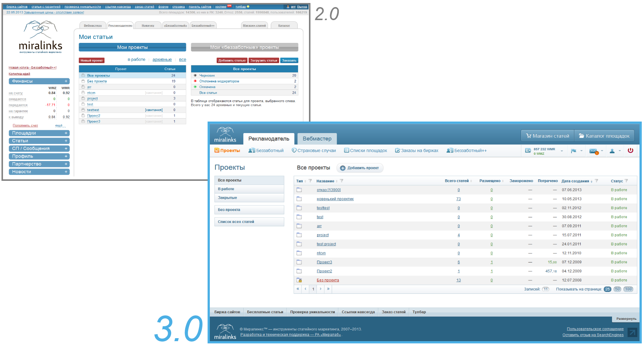
Task: Open Списки площадок menu item
Action: 366,151
